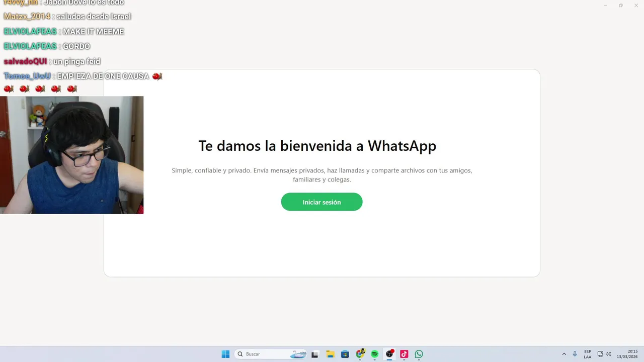
Task: Open Spotify from the taskbar
Action: coord(374,354)
